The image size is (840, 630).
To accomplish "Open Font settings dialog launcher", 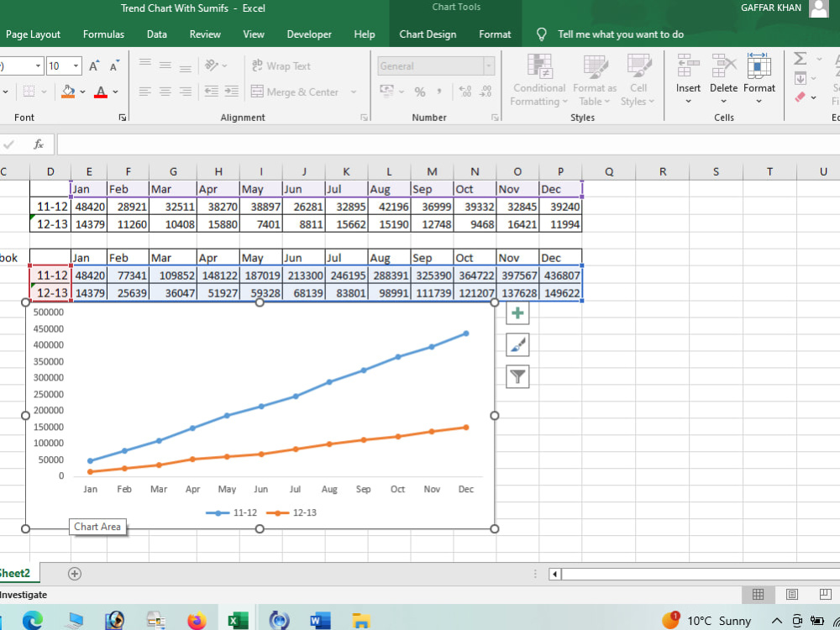I will point(123,118).
